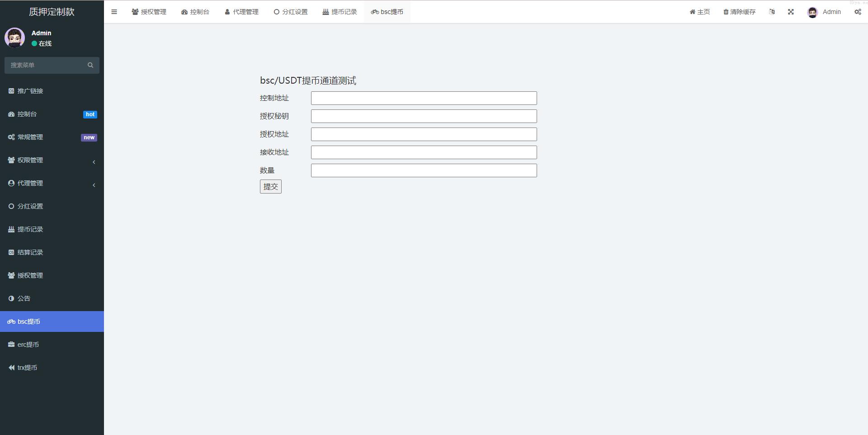Toggle the sidebar with the hamburger icon
This screenshot has height=435, width=868.
coord(114,12)
